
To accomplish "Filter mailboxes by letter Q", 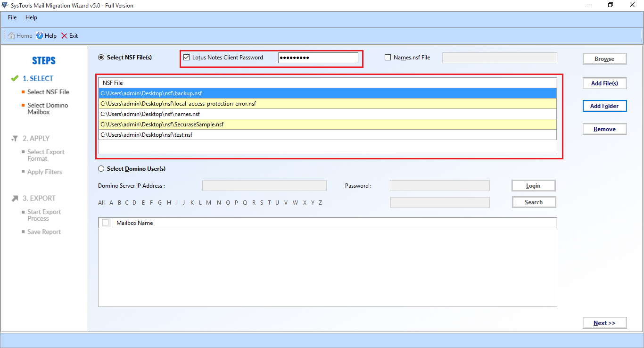I will pos(245,203).
